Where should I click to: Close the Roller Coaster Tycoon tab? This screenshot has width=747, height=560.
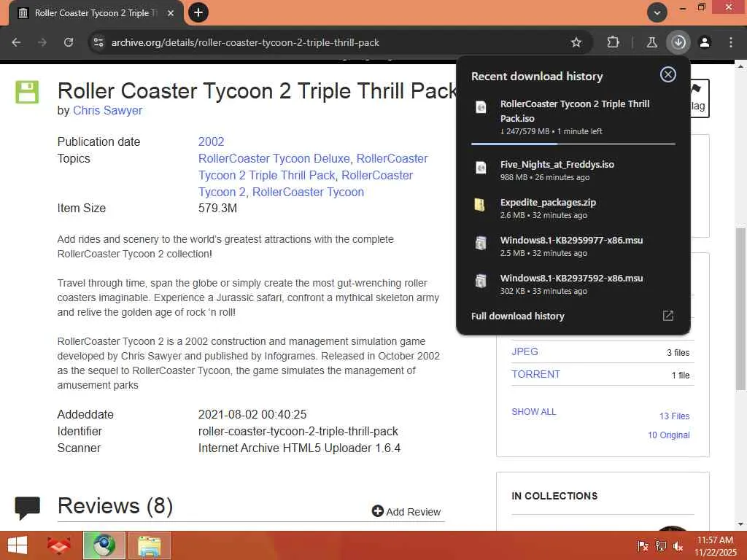click(171, 13)
